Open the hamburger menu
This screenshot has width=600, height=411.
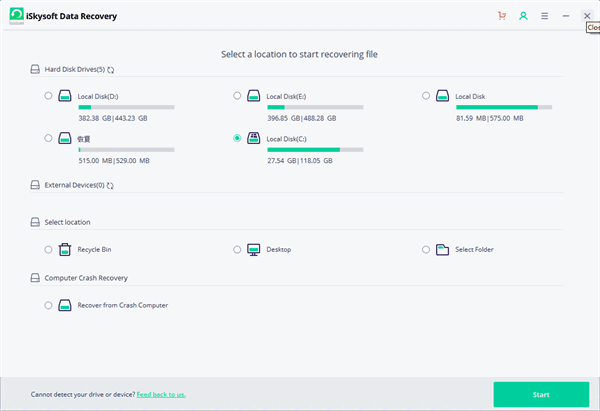pos(544,16)
